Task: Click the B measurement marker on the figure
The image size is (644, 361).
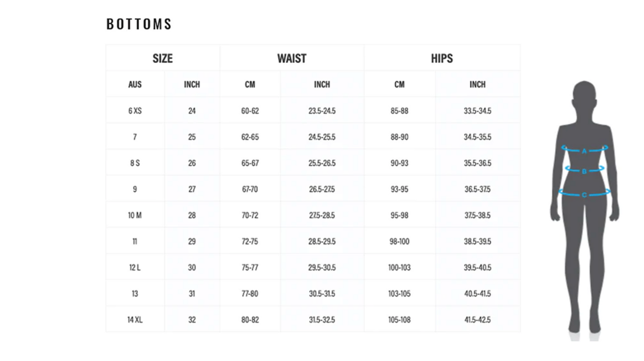Action: click(584, 171)
